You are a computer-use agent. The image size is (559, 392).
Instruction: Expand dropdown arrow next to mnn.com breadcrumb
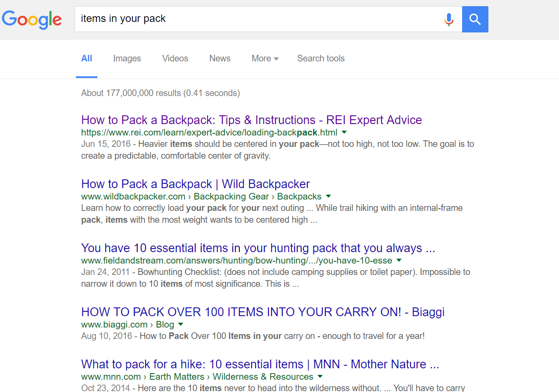(320, 376)
